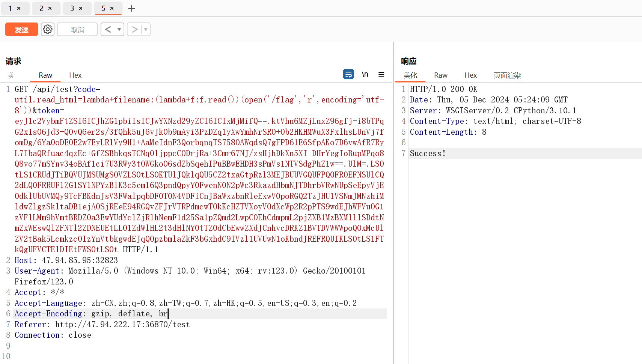Click the response Content-Length header line
642x364 pixels.
[448, 132]
